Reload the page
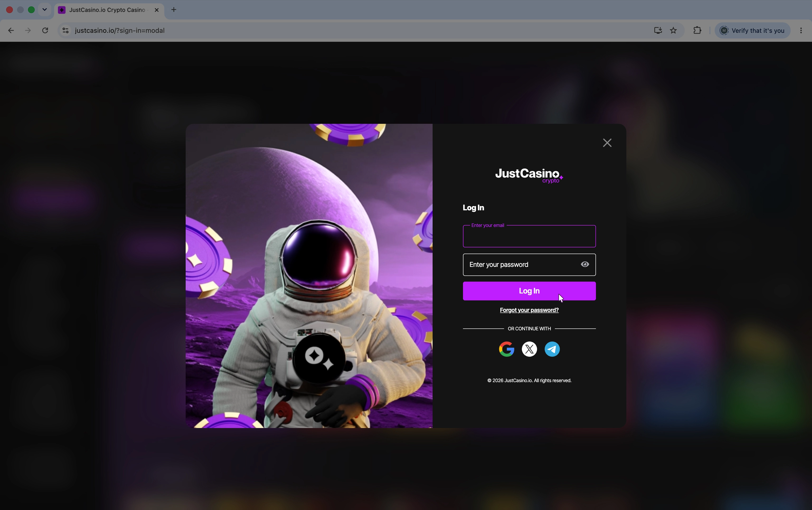 pos(45,30)
